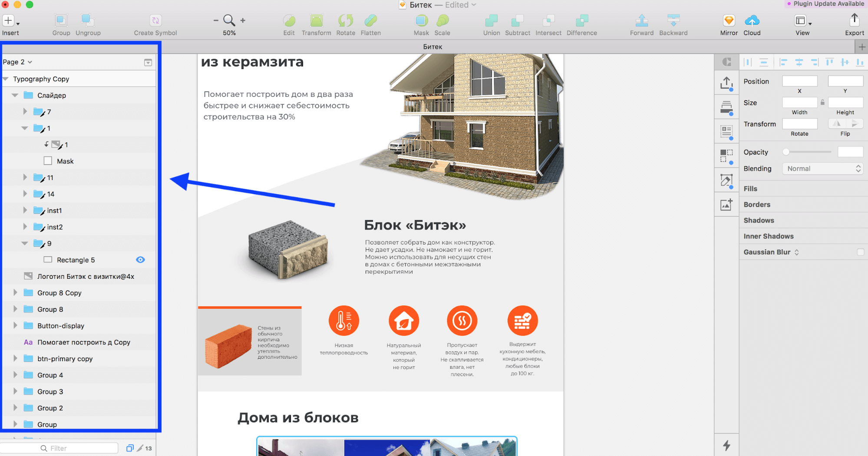The height and width of the screenshot is (456, 868).
Task: Move layer Backward
Action: pyautogui.click(x=673, y=20)
